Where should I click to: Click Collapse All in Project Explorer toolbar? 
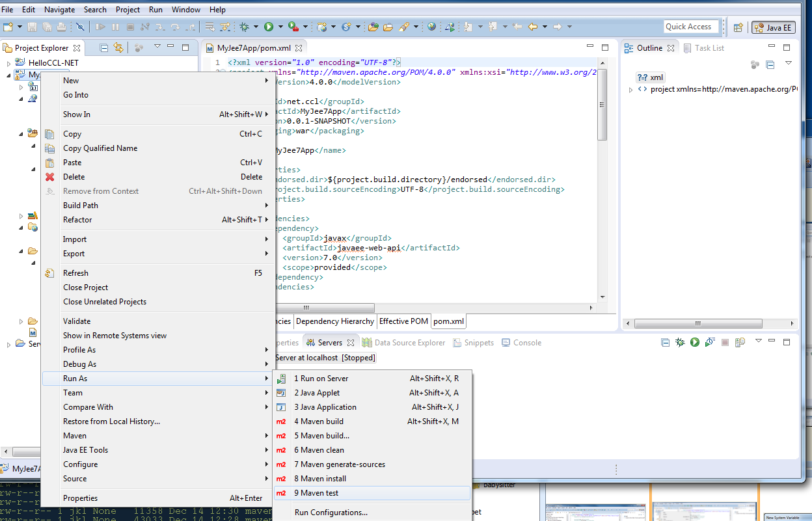(x=104, y=47)
